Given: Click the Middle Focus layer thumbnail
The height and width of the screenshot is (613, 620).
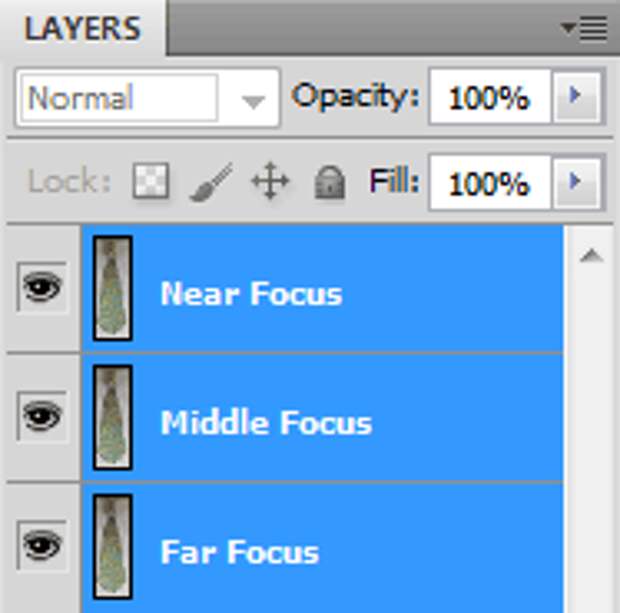Looking at the screenshot, I should point(113,417).
